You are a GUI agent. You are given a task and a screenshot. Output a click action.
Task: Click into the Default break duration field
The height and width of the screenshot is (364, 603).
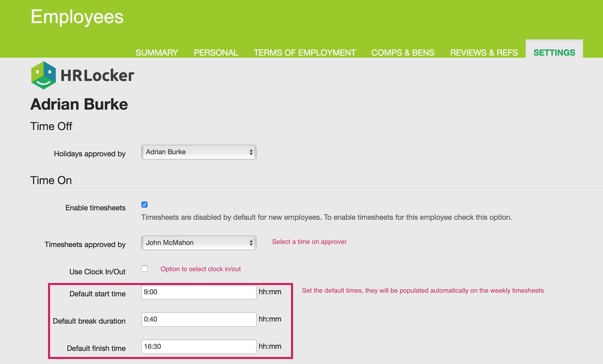point(198,319)
